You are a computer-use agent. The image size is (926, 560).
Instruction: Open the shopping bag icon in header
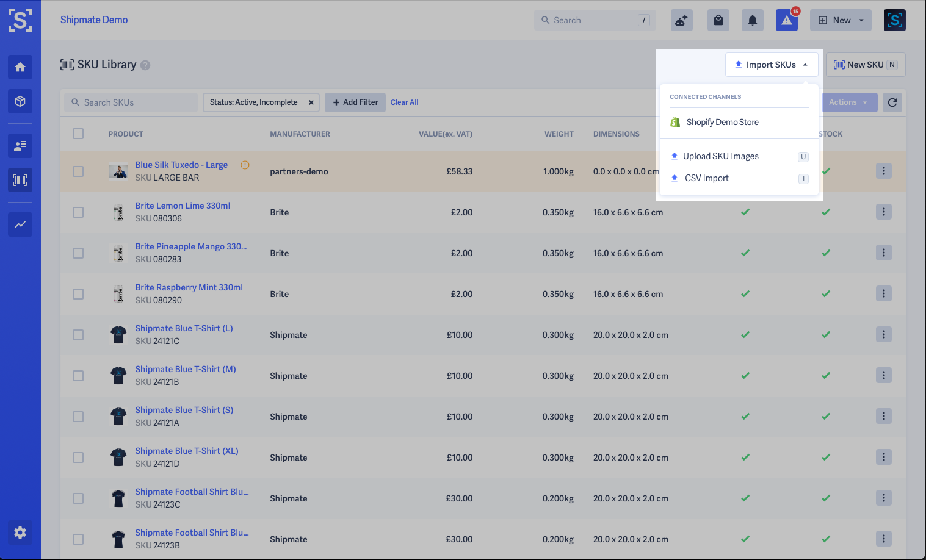[x=718, y=20]
